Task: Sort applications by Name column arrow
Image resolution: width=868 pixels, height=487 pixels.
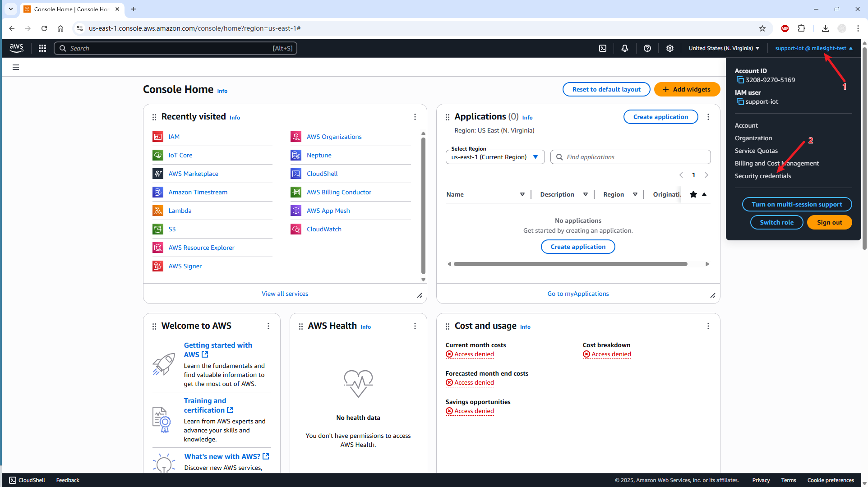Action: tap(522, 194)
